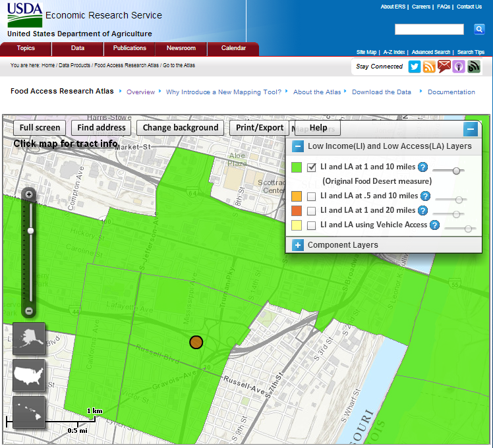The height and width of the screenshot is (448, 493).
Task: Click the Change background button
Action: pos(181,128)
